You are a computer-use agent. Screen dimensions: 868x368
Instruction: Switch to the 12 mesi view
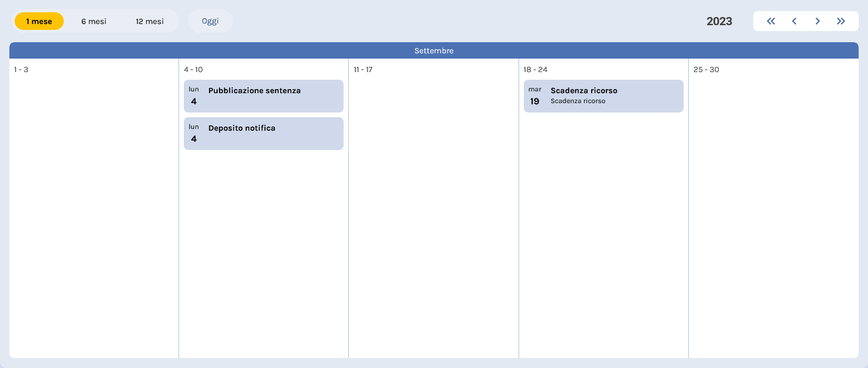click(x=150, y=21)
